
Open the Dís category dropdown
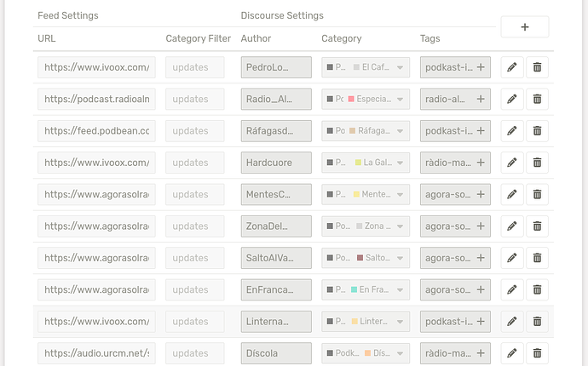click(x=366, y=353)
